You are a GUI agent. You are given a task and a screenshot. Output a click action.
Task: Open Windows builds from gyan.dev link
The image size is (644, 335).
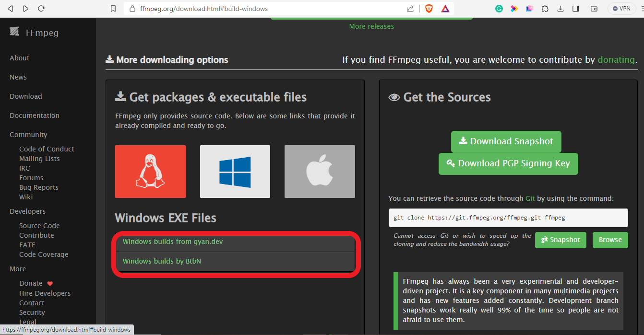[x=173, y=242]
